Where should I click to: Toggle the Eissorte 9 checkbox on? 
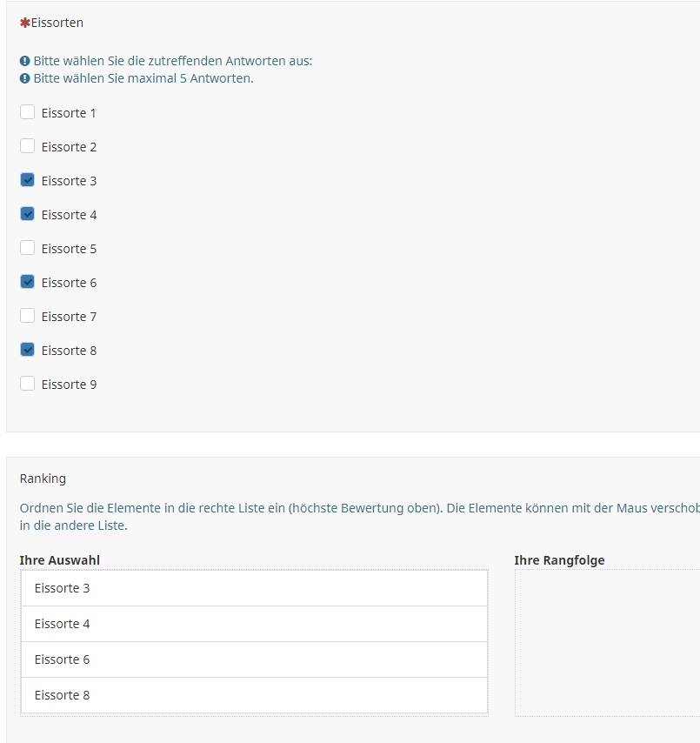coord(28,384)
